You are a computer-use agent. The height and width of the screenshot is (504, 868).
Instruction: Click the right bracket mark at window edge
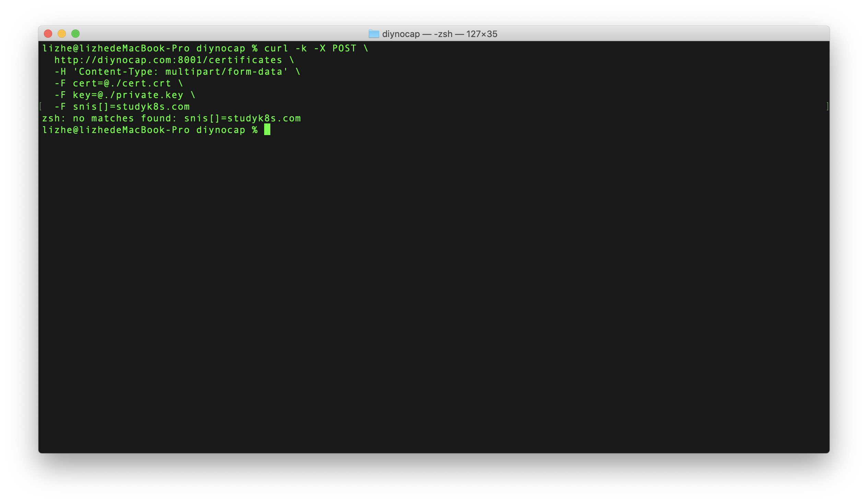[x=827, y=106]
